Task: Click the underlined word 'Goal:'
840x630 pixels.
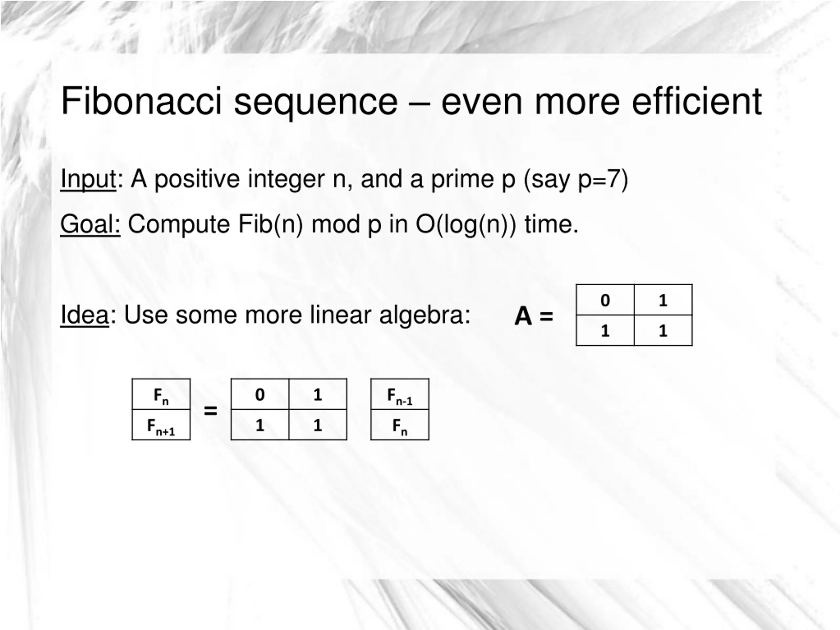Action: pos(90,224)
